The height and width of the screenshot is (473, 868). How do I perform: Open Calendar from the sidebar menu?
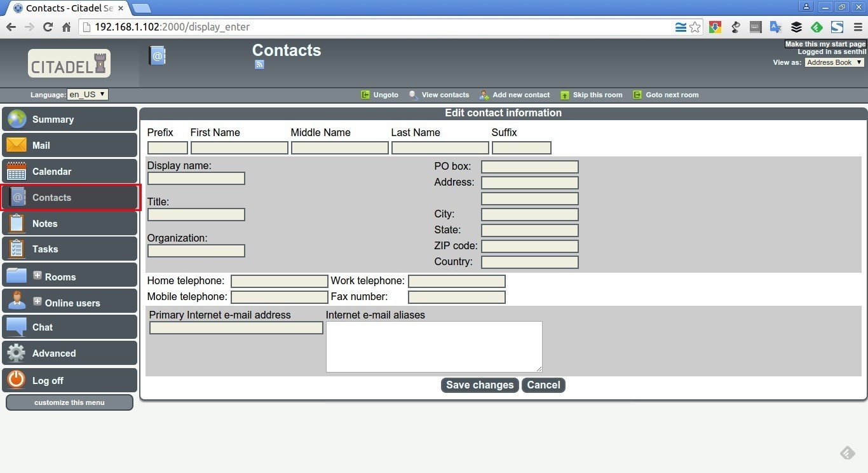[x=69, y=171]
